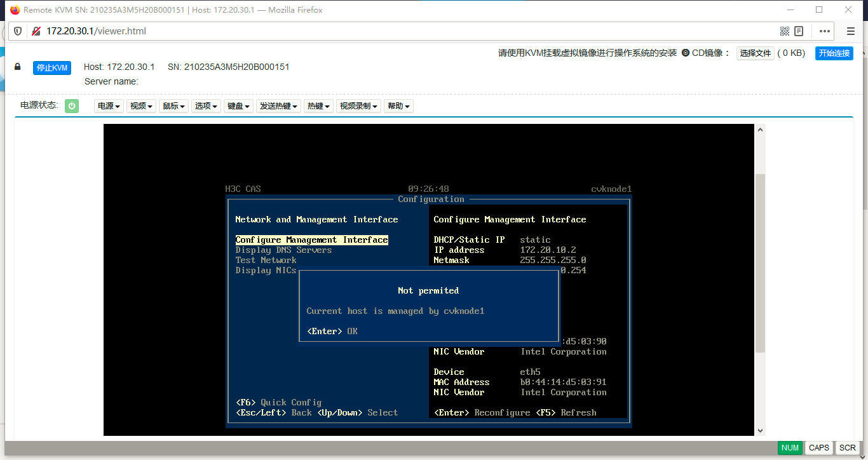868x460 pixels.
Task: Click the console clock 09:26:48
Action: [x=428, y=189]
